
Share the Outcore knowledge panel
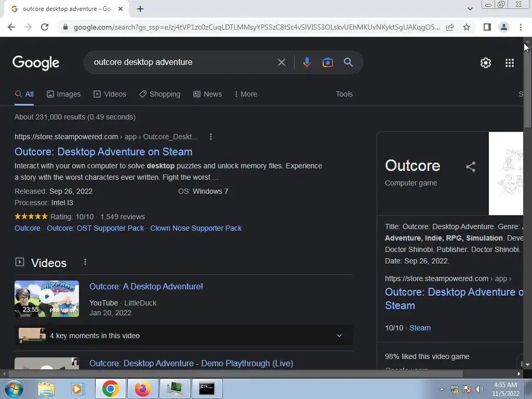point(471,167)
